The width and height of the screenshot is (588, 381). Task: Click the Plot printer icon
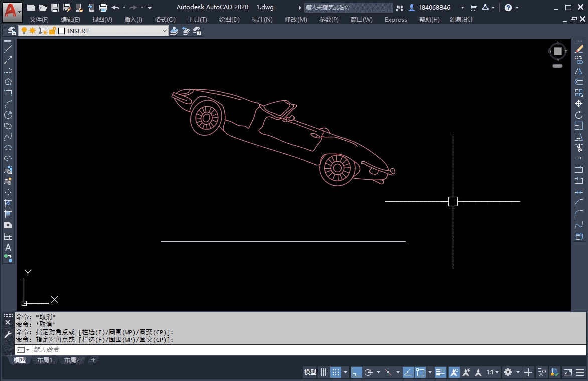(x=103, y=8)
